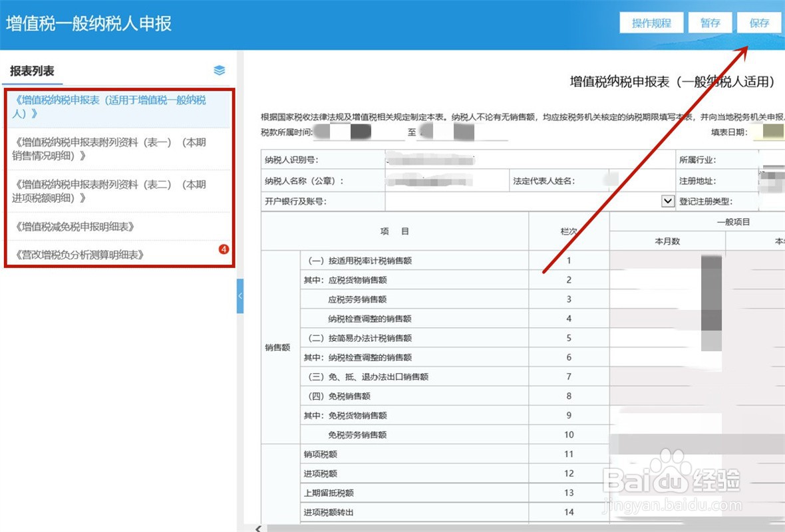Click the 暂存 button
The height and width of the screenshot is (532, 785).
coord(710,23)
